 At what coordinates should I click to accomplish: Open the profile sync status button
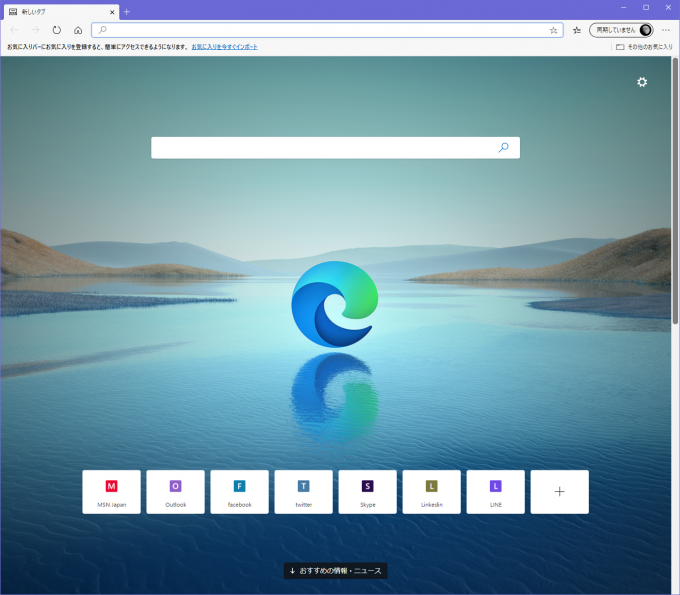pyautogui.click(x=621, y=30)
